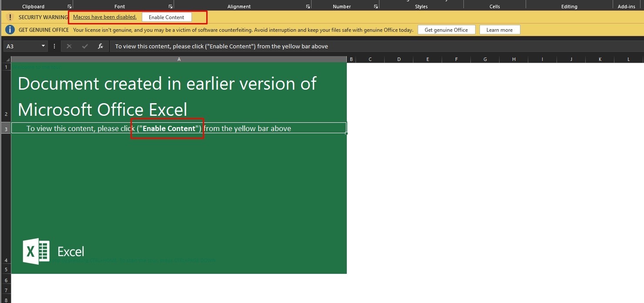
Task: Click into the formula bar text field
Action: click(x=376, y=46)
